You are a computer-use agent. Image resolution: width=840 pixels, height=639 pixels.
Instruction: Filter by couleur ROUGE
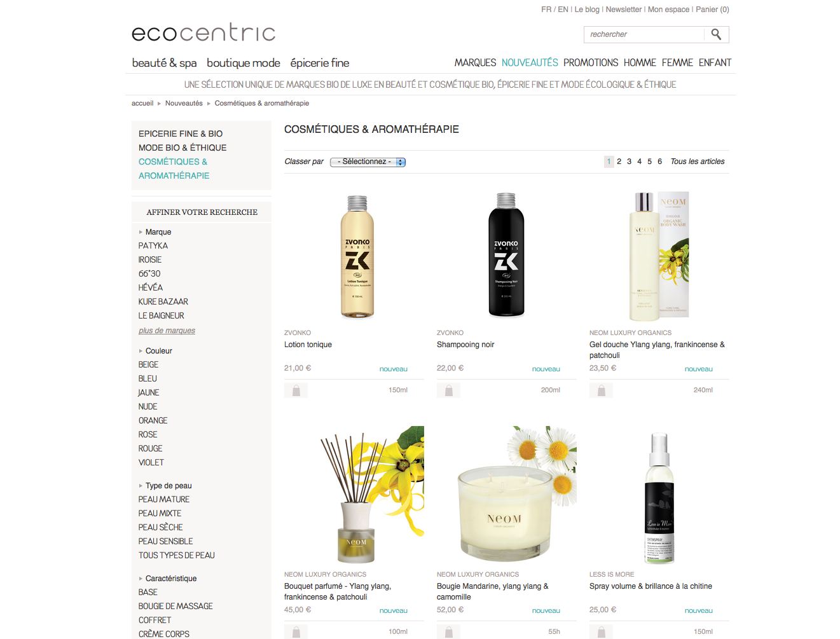pos(150,449)
